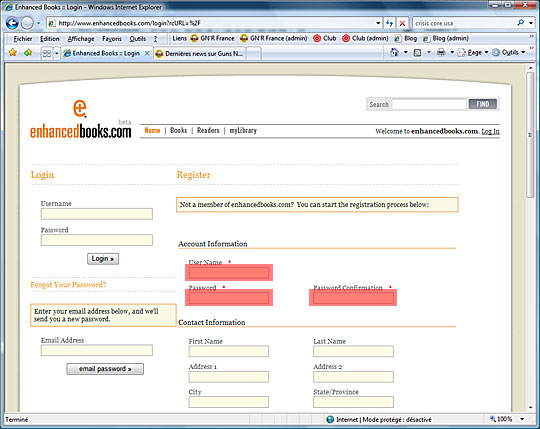Viewport: 540px width, 429px height.
Task: Open the Home navigation link
Action: (152, 130)
